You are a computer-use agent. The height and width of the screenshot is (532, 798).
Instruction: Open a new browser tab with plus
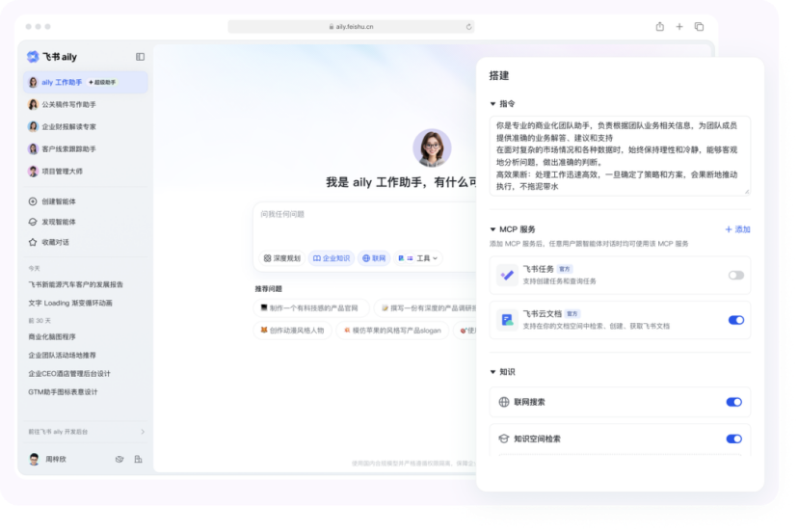[679, 26]
